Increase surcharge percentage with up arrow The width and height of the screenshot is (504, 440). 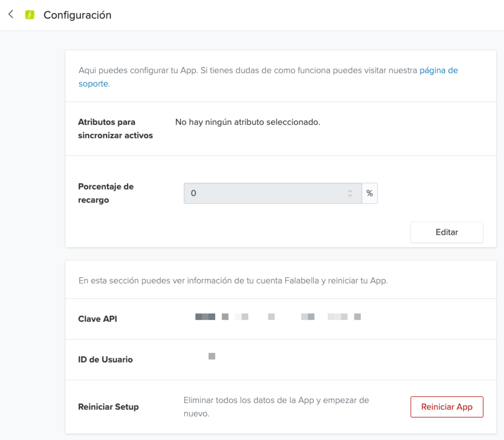point(350,191)
